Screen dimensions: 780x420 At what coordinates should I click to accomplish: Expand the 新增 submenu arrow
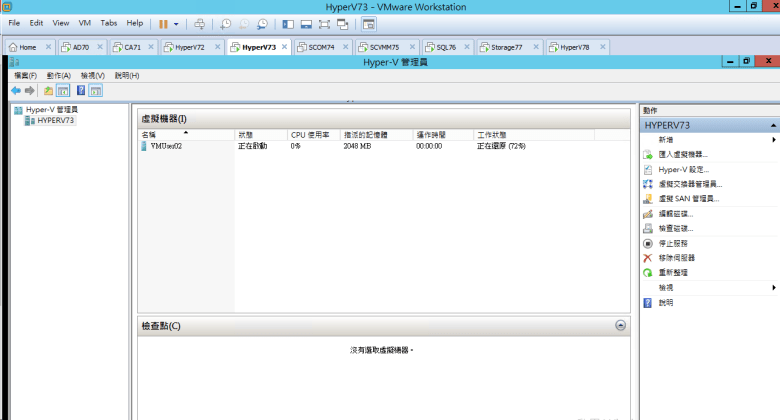[774, 140]
